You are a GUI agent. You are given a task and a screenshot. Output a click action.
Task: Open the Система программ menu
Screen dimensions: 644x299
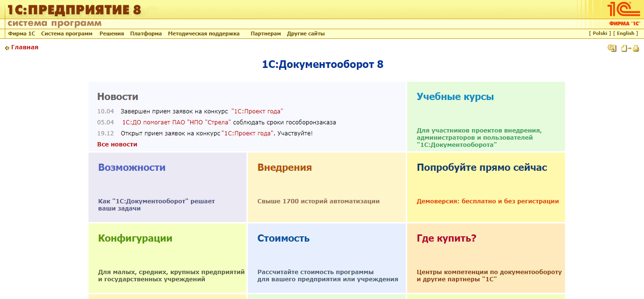pos(67,33)
